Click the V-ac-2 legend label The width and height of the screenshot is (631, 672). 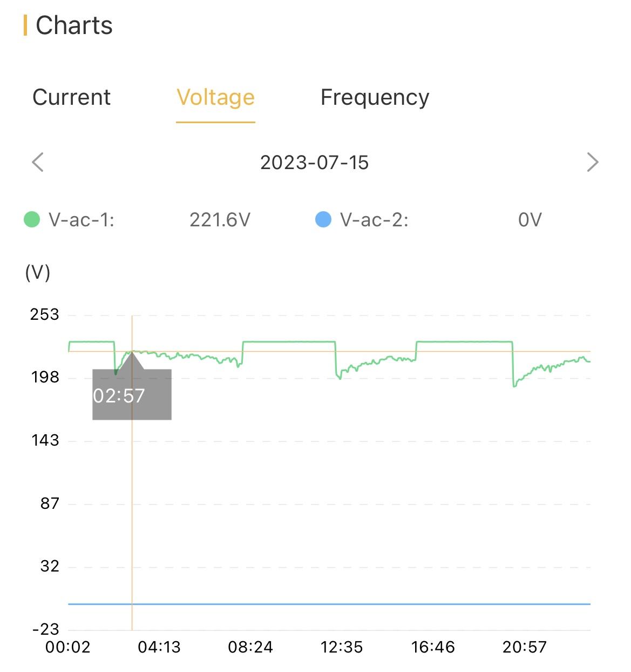(374, 220)
